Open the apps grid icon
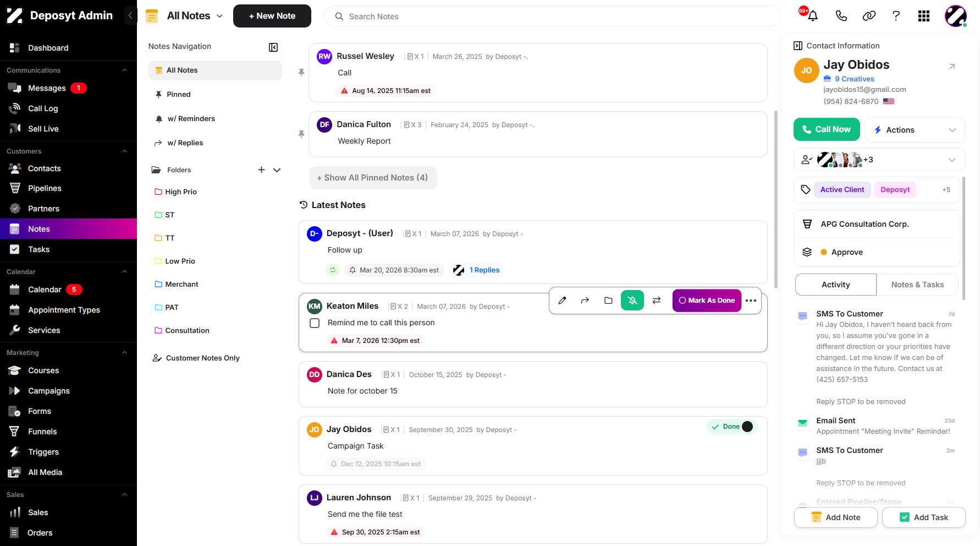The image size is (980, 546). tap(924, 16)
